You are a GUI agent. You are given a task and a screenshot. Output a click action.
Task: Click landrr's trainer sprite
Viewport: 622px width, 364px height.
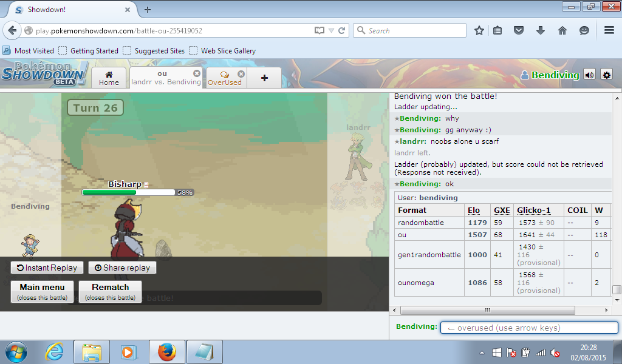pyautogui.click(x=357, y=157)
